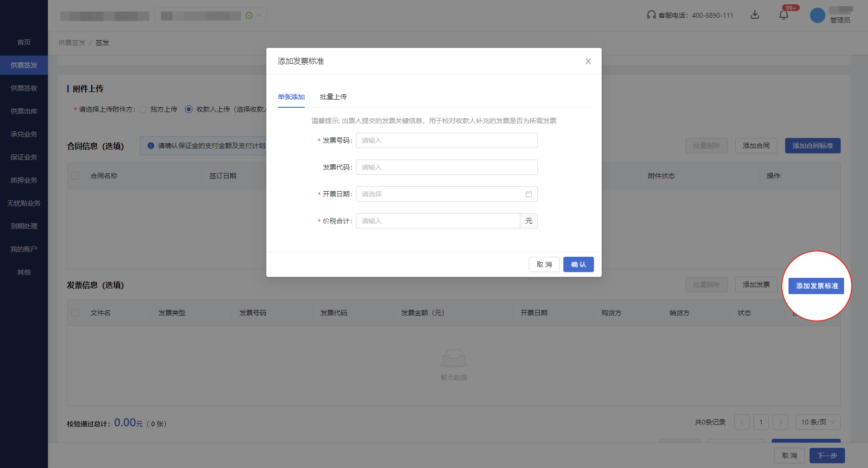Click the next page arrow in pagination
Viewport: 868px width, 468px height.
(x=780, y=422)
